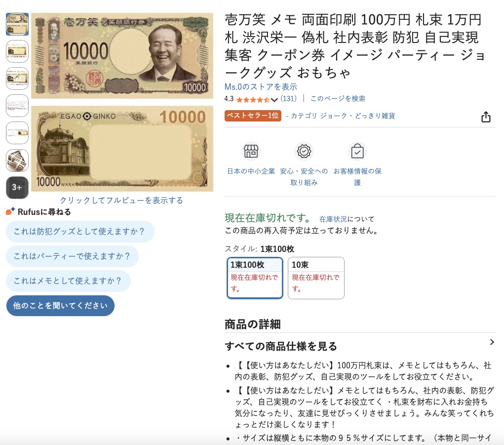Click the Rufus sparkle icon
Image resolution: width=504 pixels, height=445 pixels.
[x=10, y=211]
